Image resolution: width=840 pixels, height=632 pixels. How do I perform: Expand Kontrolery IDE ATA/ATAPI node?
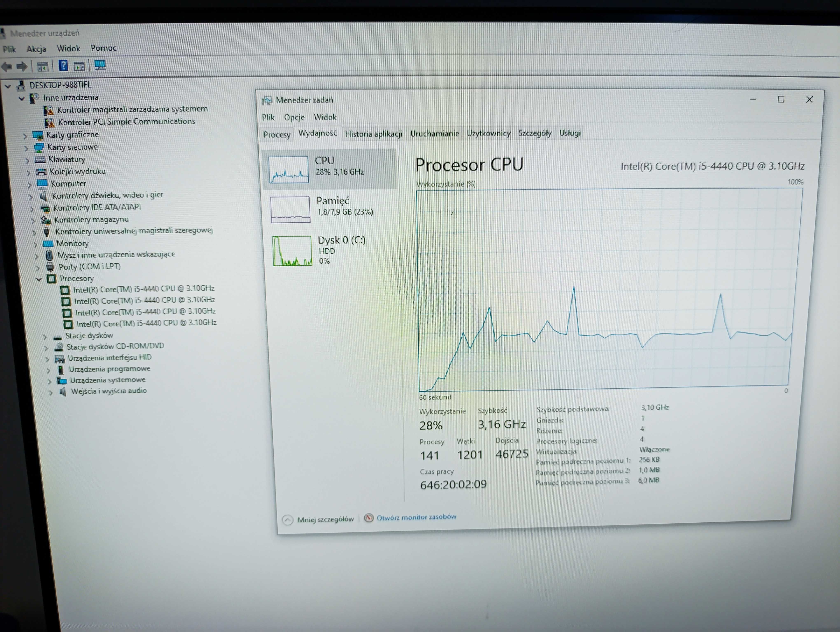click(32, 209)
